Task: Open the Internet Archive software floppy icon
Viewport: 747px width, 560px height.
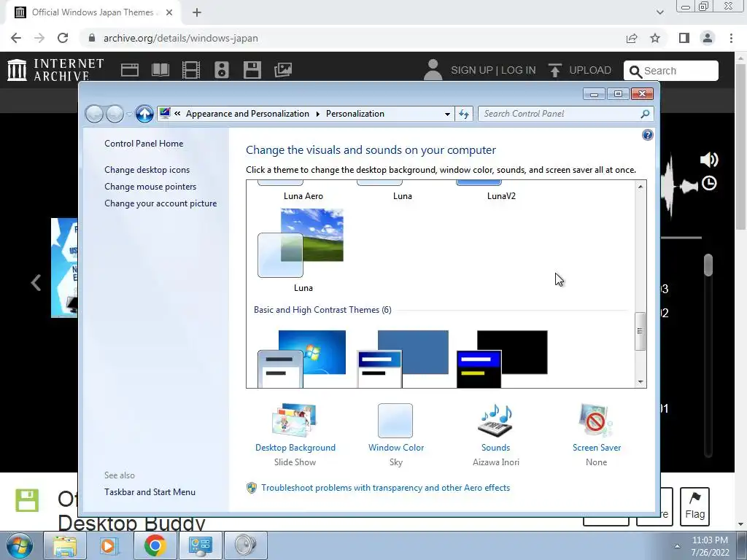Action: click(252, 70)
